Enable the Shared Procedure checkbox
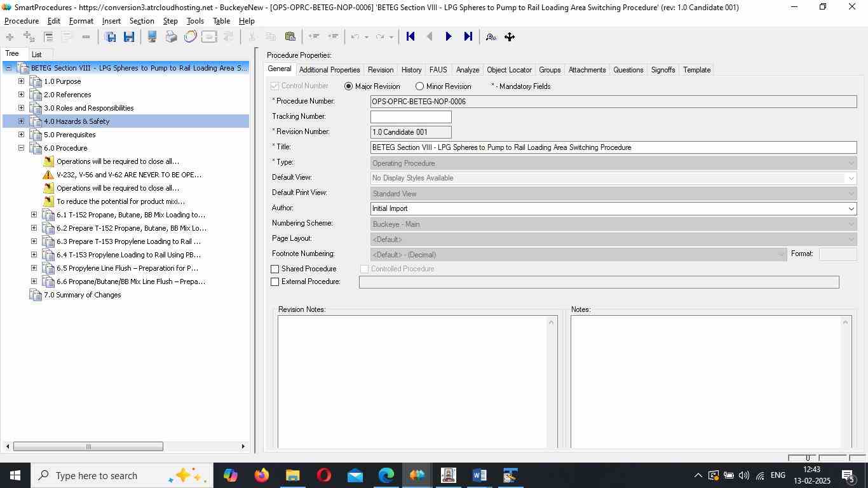 pyautogui.click(x=275, y=269)
